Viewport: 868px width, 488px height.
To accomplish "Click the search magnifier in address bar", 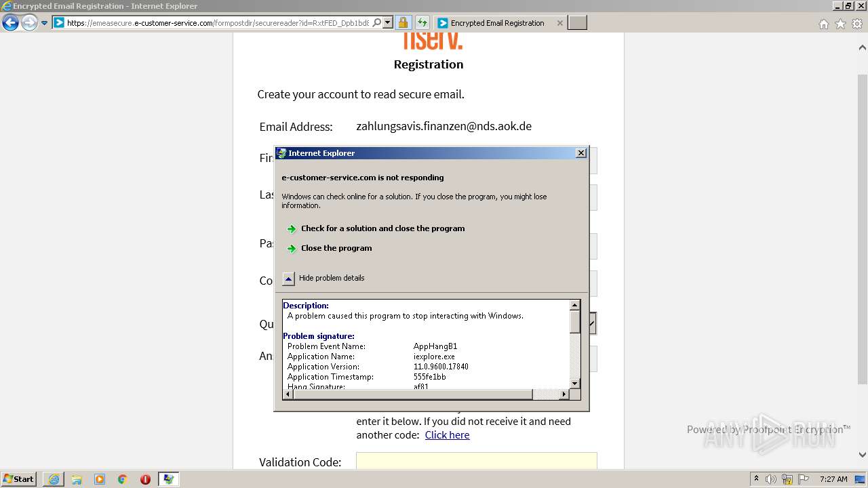I will click(377, 22).
